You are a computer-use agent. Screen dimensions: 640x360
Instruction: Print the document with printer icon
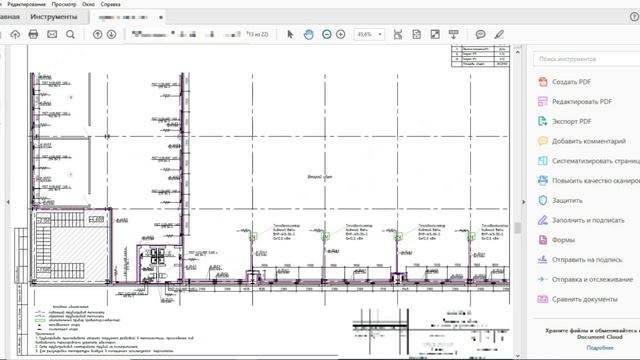pos(33,34)
